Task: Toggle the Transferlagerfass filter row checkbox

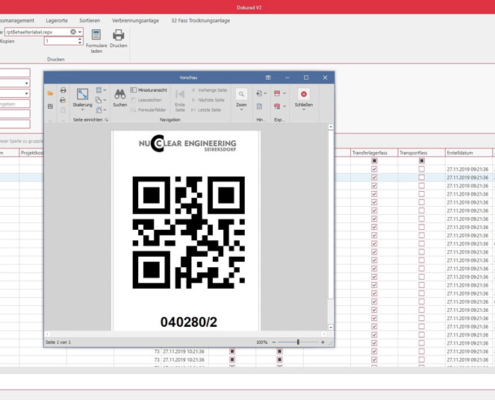Action: pos(374,161)
